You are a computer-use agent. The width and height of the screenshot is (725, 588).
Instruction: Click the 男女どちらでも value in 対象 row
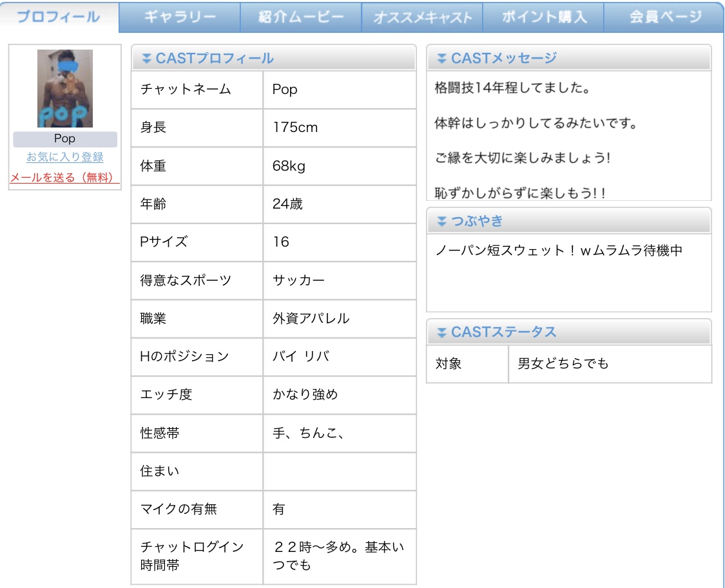[563, 364]
